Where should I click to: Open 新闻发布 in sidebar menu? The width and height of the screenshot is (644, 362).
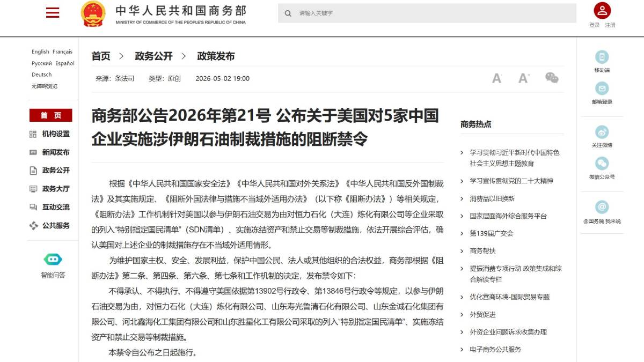click(x=56, y=152)
